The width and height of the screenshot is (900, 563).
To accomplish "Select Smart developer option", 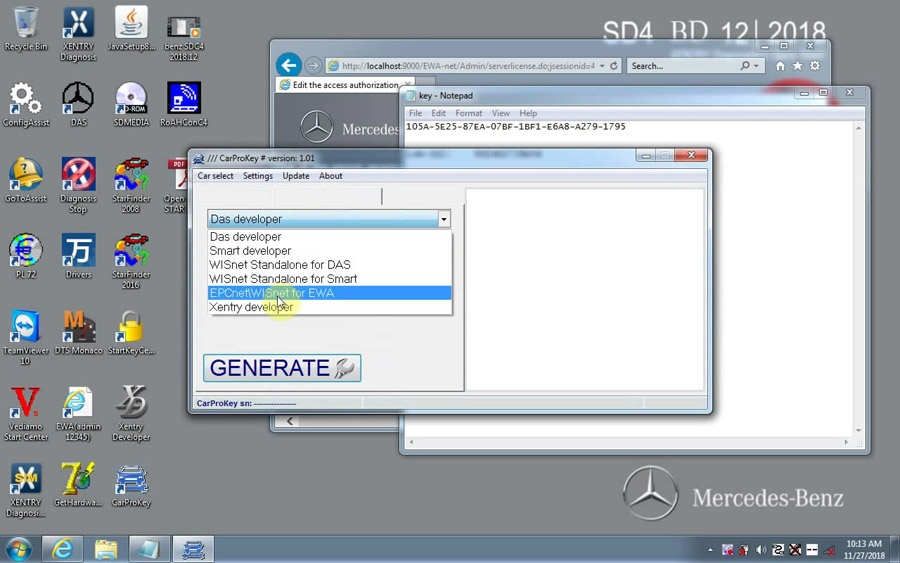I will pyautogui.click(x=329, y=251).
